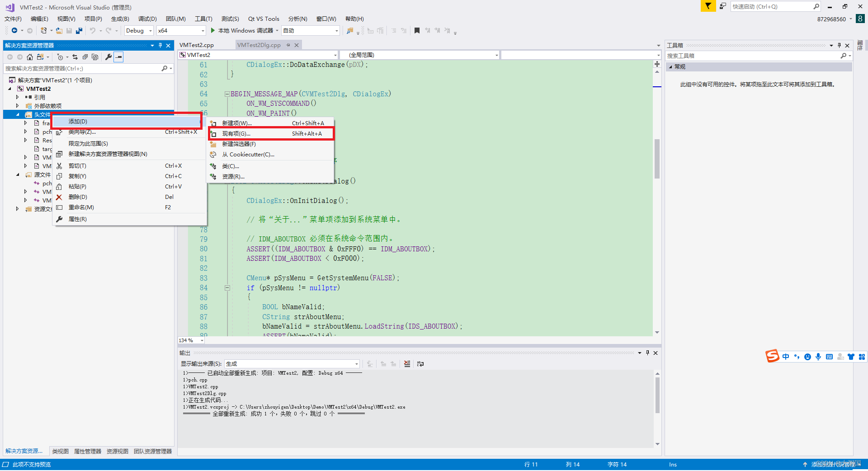Toggle word wrap icon in output pane
The width and height of the screenshot is (868, 471).
point(420,364)
